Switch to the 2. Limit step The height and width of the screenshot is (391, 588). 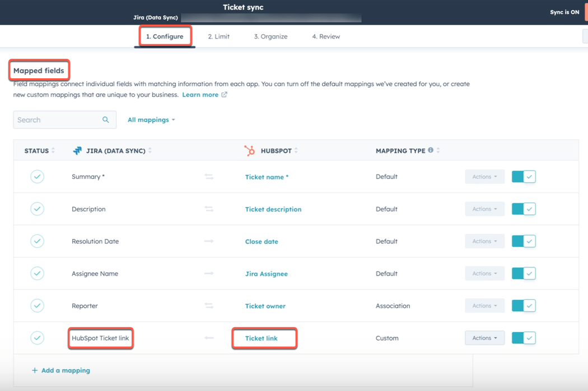pyautogui.click(x=218, y=36)
